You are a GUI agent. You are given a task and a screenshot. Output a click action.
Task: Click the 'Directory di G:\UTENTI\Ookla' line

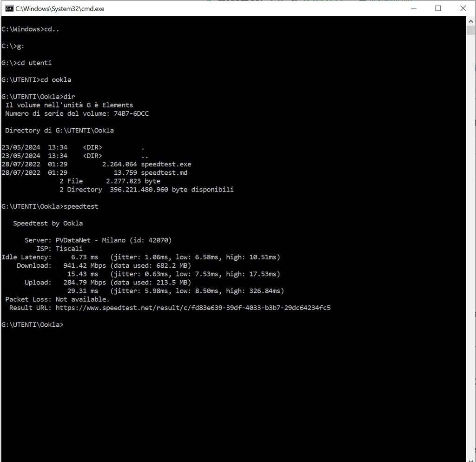(59, 131)
